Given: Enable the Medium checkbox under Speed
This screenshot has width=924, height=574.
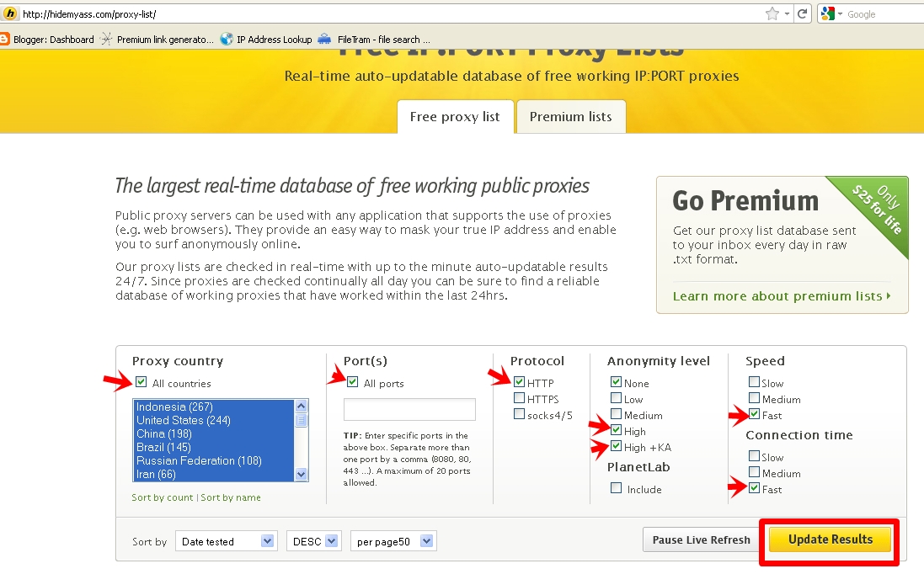Looking at the screenshot, I should [755, 398].
